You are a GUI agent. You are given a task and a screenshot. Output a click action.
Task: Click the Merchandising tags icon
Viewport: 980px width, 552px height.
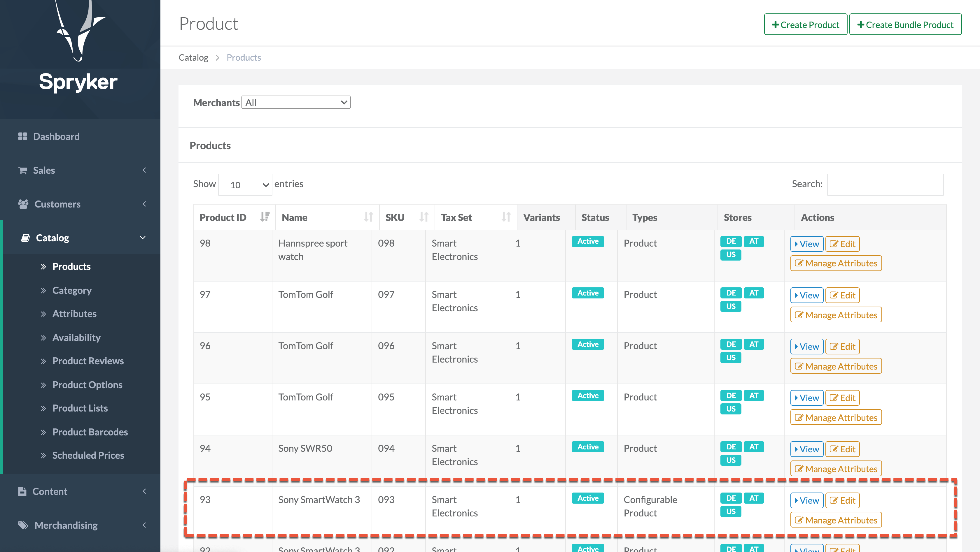[x=23, y=525]
